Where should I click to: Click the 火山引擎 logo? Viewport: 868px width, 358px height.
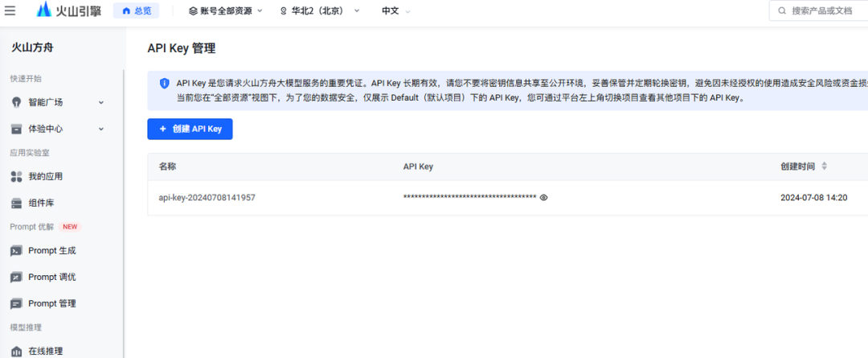[69, 10]
